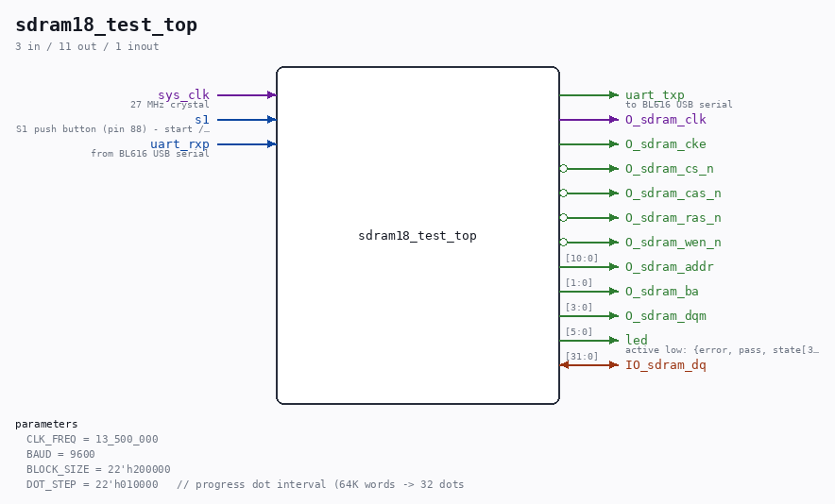Viewport: 835px width, 504px height.
Task: Click the 'to BL616 USB serial' note
Action: pos(679,105)
